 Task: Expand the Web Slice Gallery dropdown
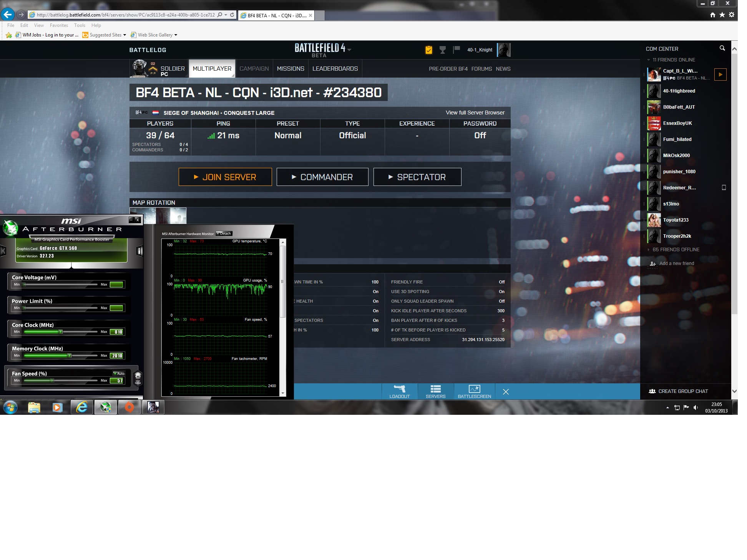coord(176,35)
